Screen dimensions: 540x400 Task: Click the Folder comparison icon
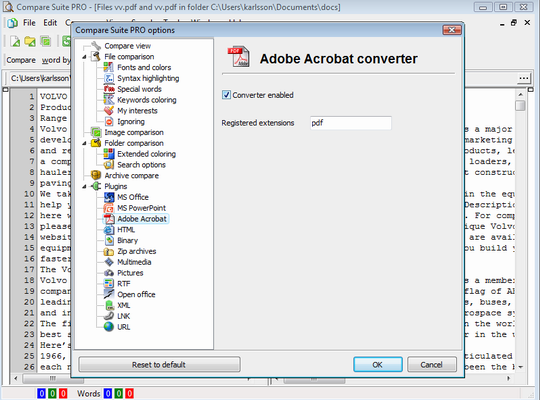pos(96,143)
